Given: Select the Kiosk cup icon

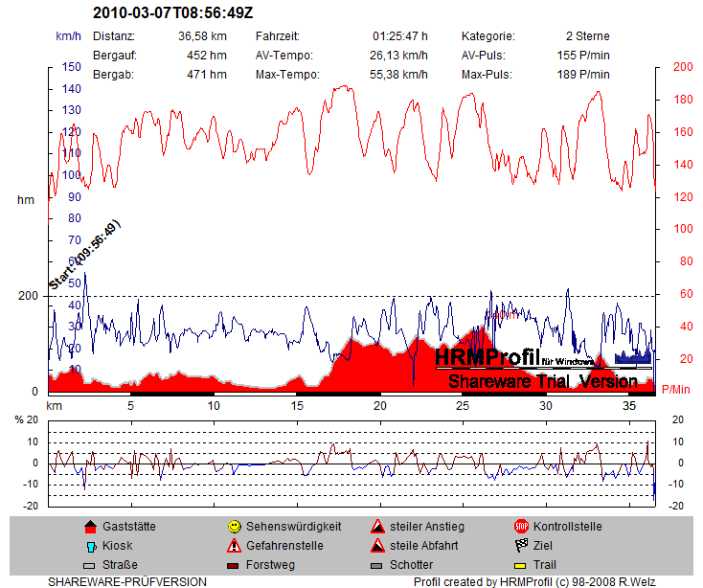Looking at the screenshot, I should [x=90, y=546].
